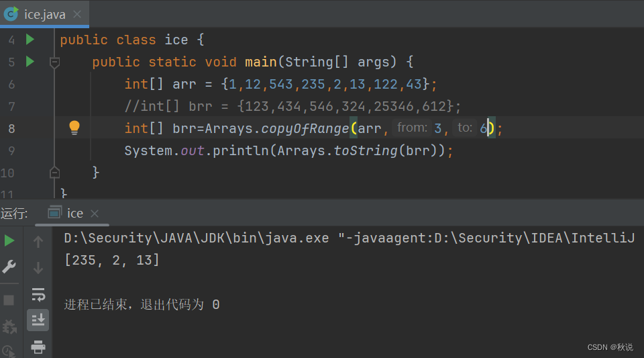
Task: Click the process exit code message
Action: pyautogui.click(x=142, y=304)
